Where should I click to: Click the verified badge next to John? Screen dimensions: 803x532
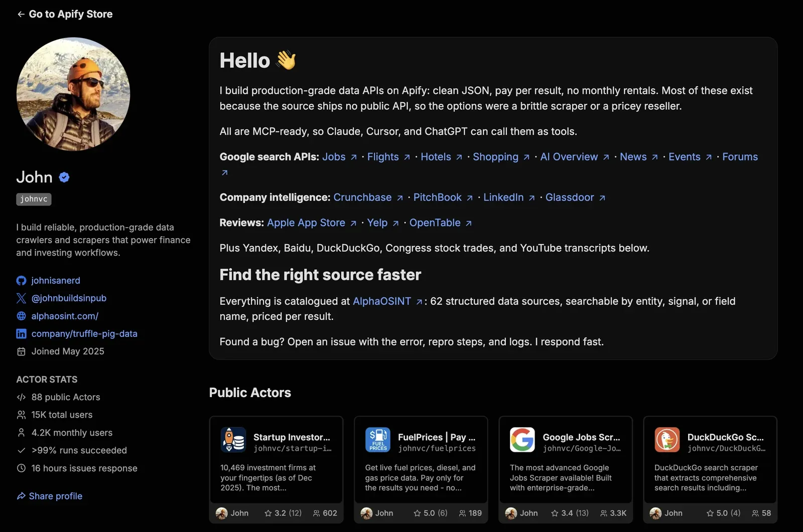64,177
